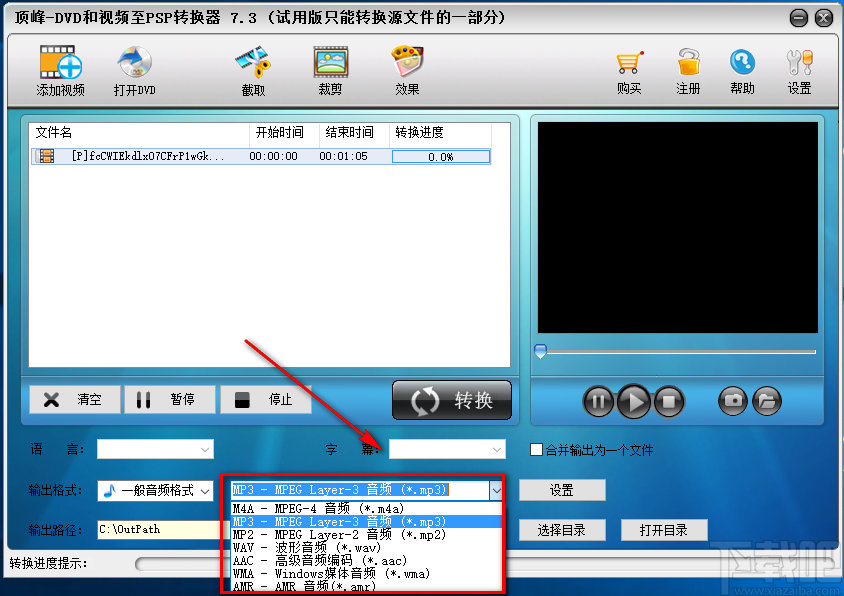Select WMA - Windows媒体音频 option

pyautogui.click(x=366, y=573)
